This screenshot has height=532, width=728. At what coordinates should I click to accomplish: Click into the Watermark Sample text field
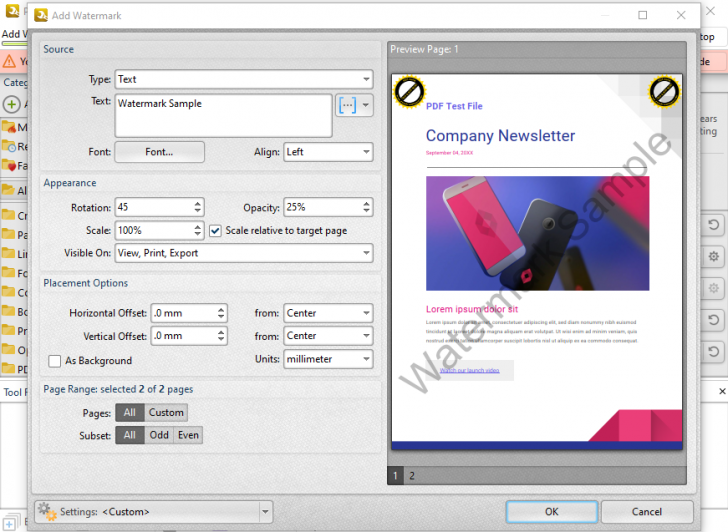223,116
